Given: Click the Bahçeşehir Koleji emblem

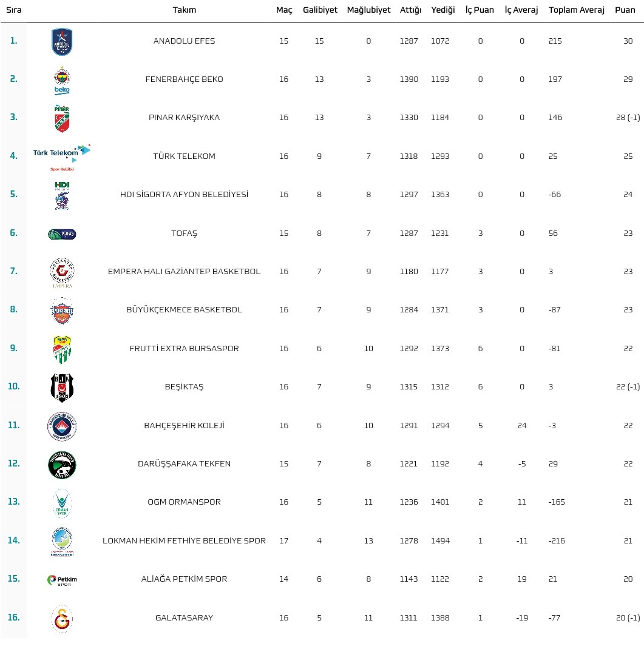Looking at the screenshot, I should point(62,426).
